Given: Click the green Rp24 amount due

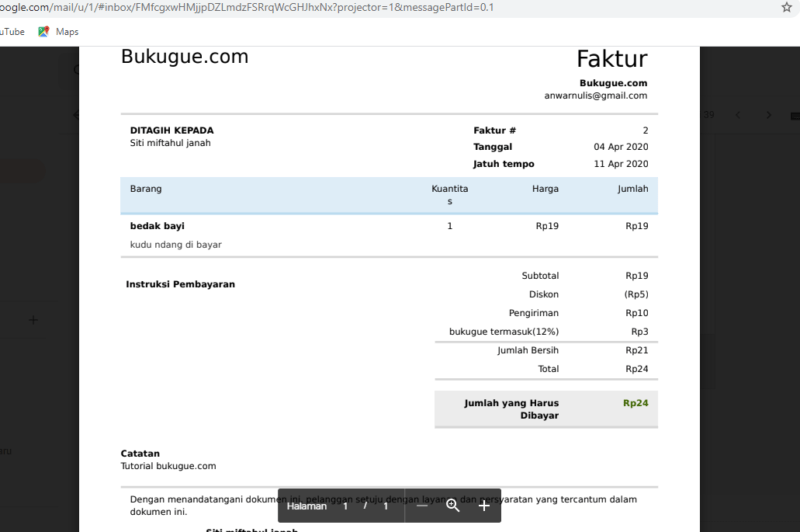Looking at the screenshot, I should click(x=636, y=403).
